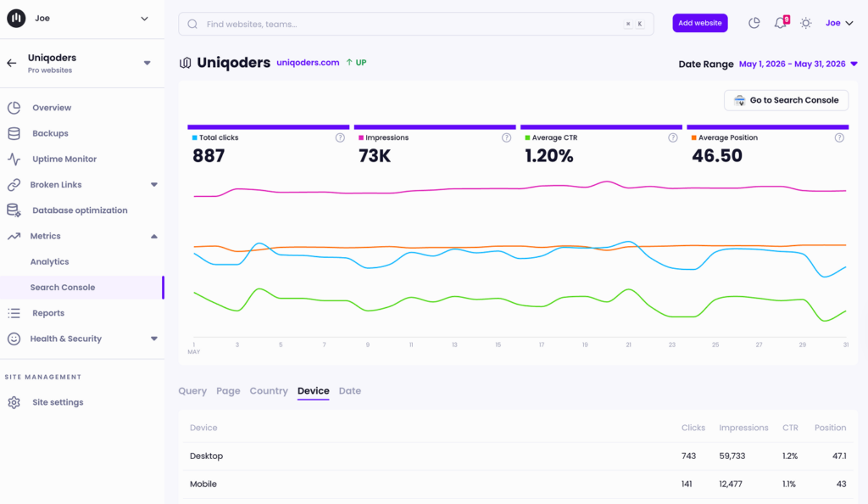Collapse the Metrics submenu arrow

[x=154, y=237]
